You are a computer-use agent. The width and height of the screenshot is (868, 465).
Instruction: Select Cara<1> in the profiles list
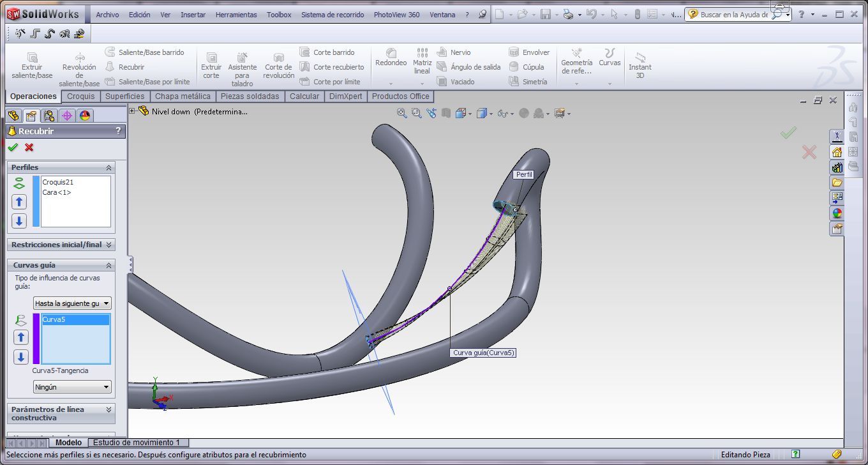(57, 192)
